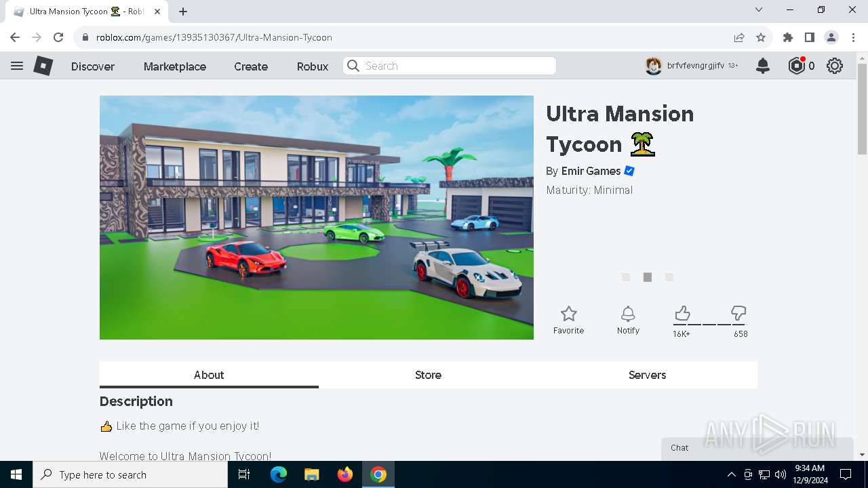The width and height of the screenshot is (868, 488).
Task: Toggle Chrome side panel
Action: pos(810,37)
